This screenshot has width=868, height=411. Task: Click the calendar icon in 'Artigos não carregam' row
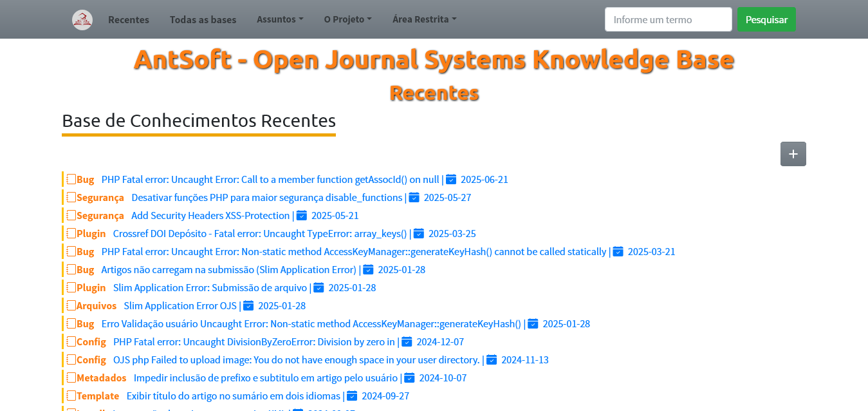click(x=368, y=269)
